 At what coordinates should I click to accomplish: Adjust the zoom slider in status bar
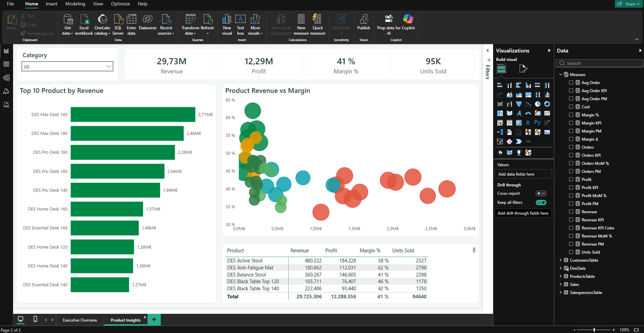pyautogui.click(x=594, y=330)
